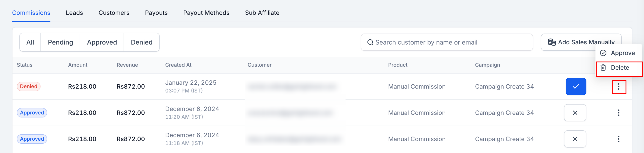Image resolution: width=644 pixels, height=153 pixels.
Task: Click the blue checkmark approve button
Action: click(x=575, y=86)
